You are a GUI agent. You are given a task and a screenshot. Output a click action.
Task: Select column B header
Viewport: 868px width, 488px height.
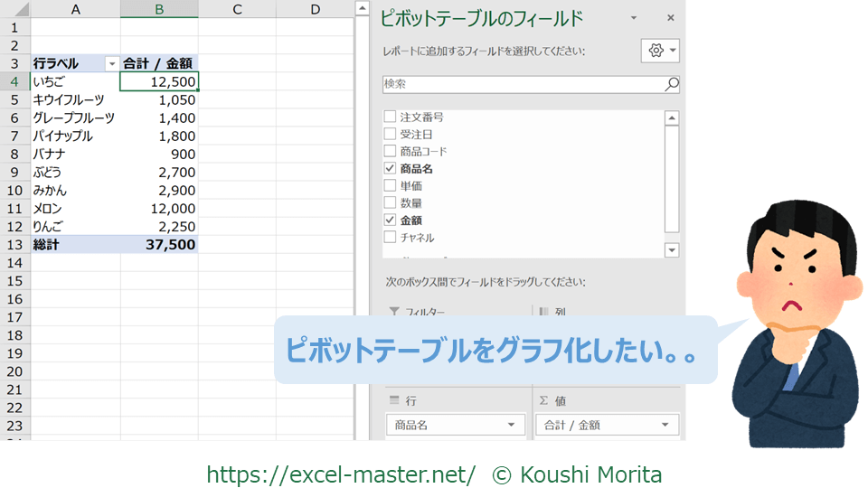coord(159,9)
